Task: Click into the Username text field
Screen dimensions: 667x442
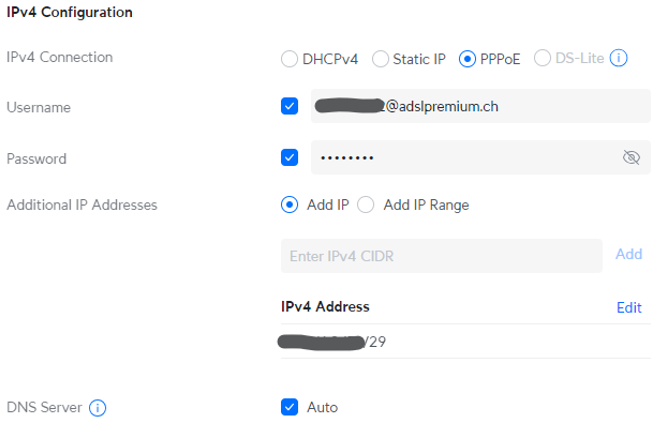Action: [481, 106]
